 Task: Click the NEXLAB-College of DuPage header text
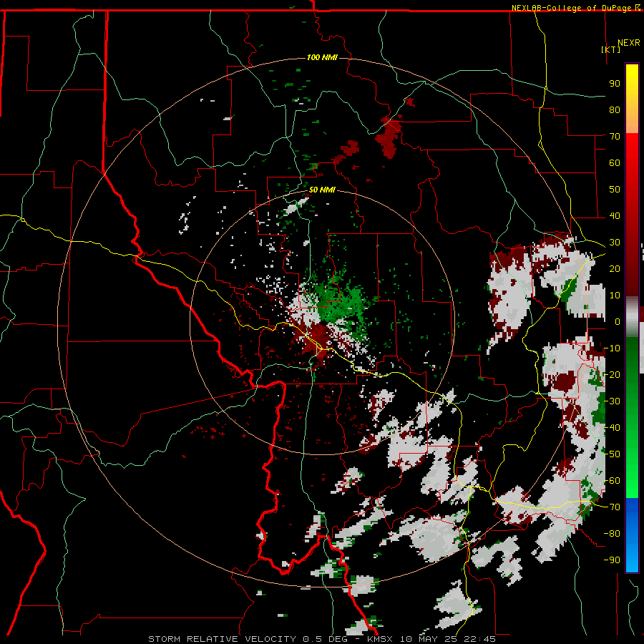(x=571, y=8)
